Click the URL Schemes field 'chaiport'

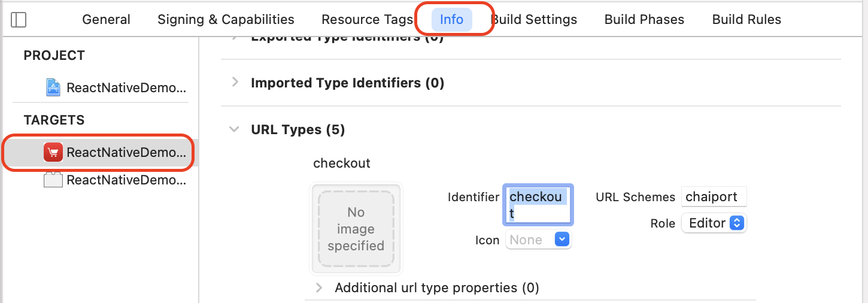[x=714, y=196]
